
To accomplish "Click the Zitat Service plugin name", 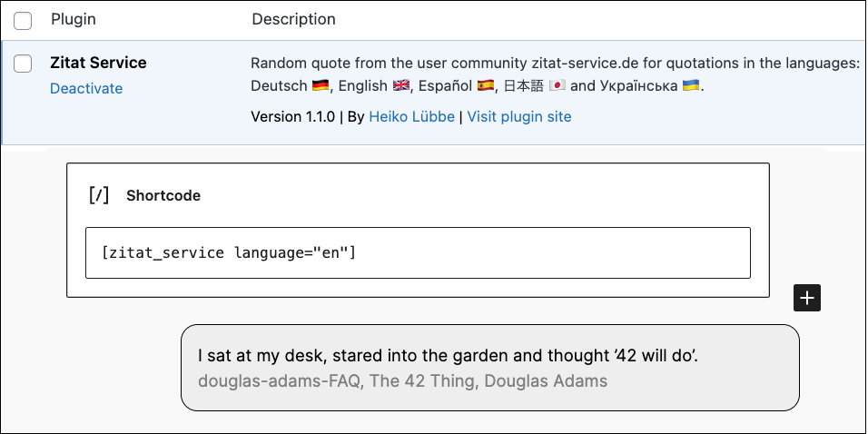I will [x=98, y=63].
